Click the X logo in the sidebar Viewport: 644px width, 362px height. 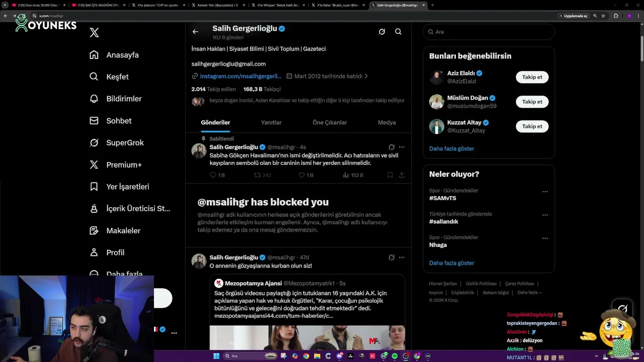(x=94, y=33)
